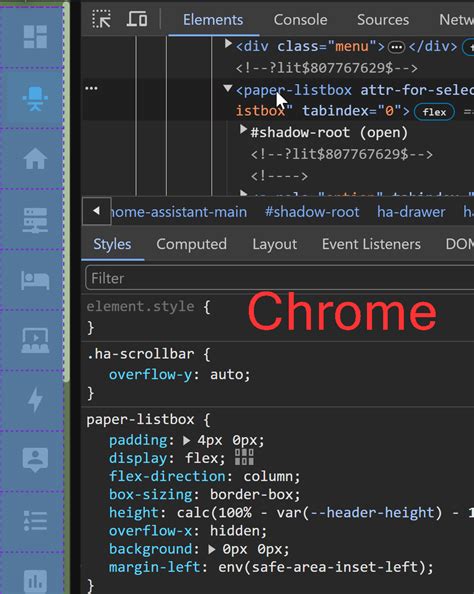Expand the div class menu node
This screenshot has height=594, width=474.
(228, 44)
